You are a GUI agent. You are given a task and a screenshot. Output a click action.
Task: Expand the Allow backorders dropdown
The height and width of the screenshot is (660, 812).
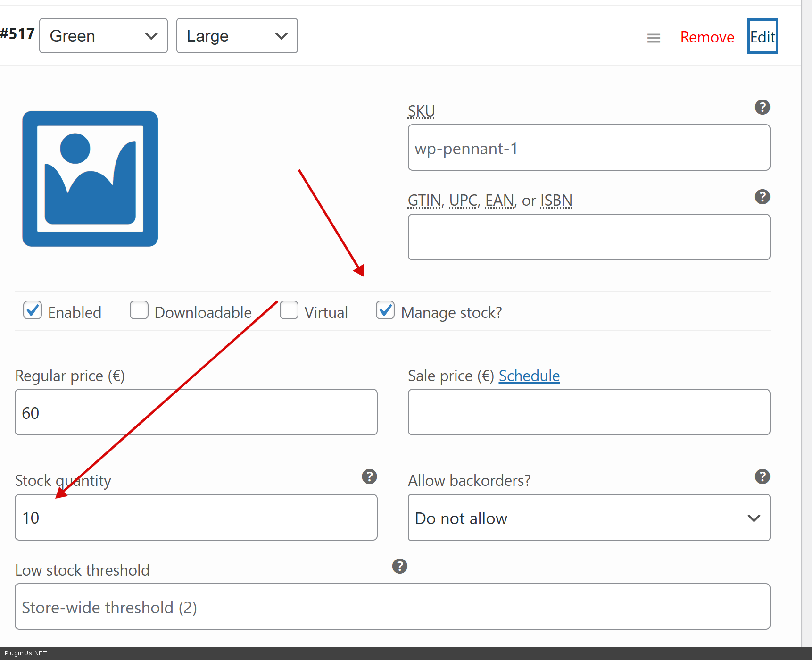click(588, 518)
